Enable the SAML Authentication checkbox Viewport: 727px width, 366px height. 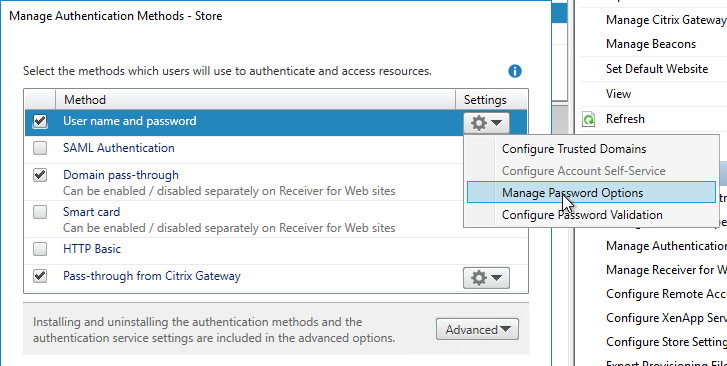40,148
